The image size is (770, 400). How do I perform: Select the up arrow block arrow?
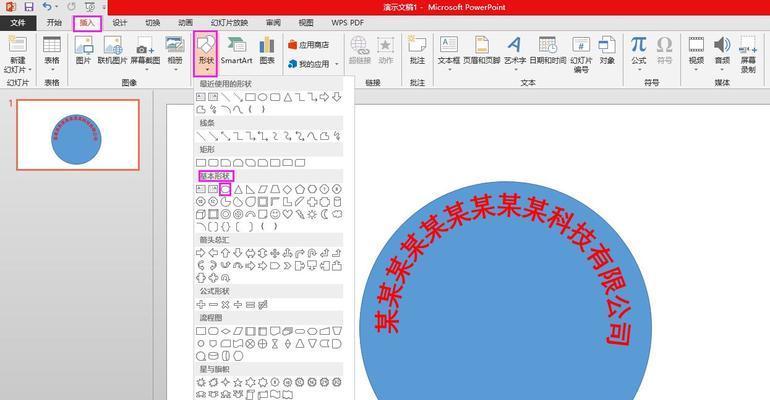225,253
